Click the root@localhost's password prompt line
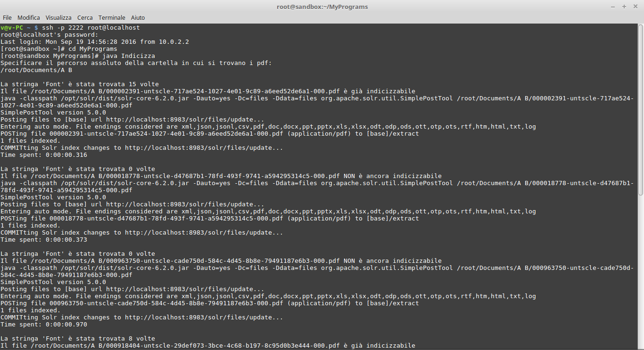The image size is (644, 350). pos(50,35)
